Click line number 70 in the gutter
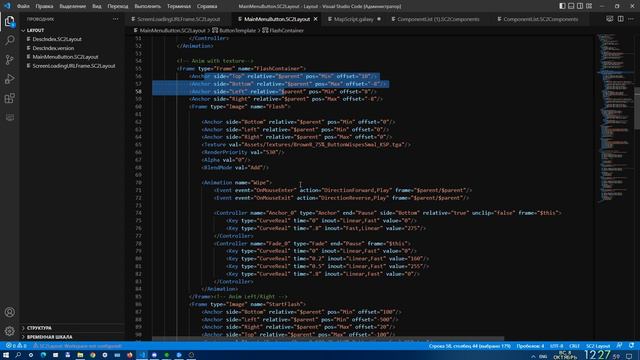The image size is (640, 360). [x=138, y=182]
